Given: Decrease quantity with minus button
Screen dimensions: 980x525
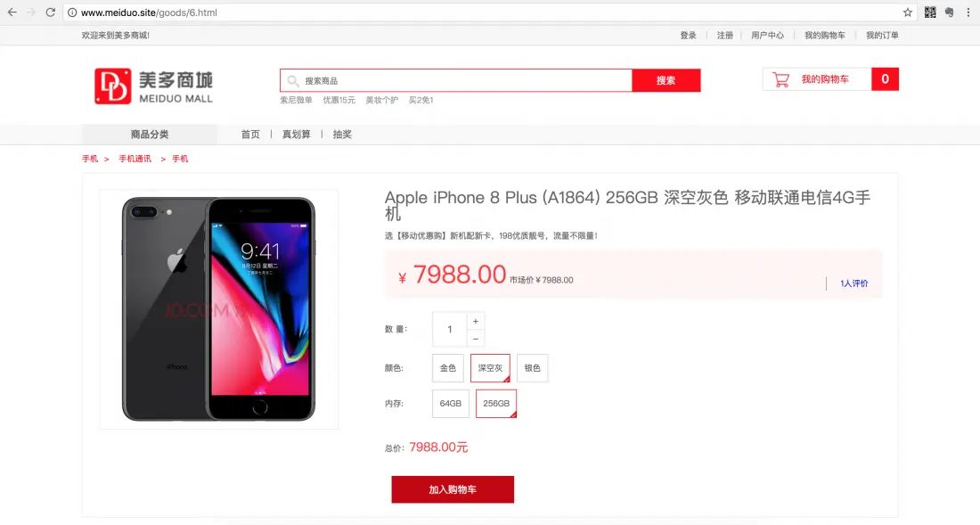Looking at the screenshot, I should tap(476, 338).
